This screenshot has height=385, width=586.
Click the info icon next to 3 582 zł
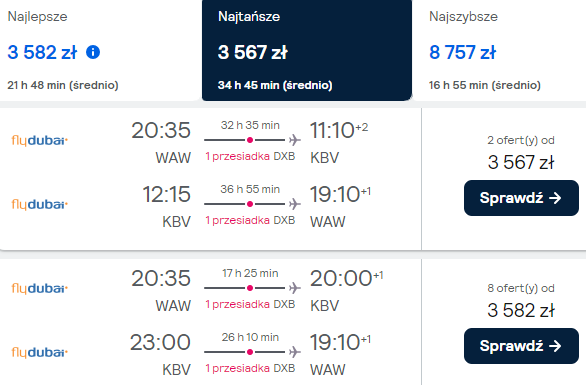93,52
